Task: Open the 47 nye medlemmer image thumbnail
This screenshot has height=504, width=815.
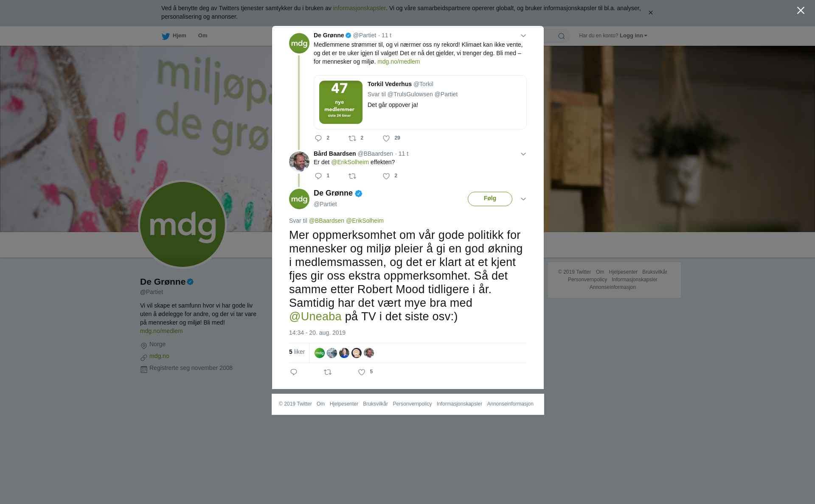Action: [341, 102]
